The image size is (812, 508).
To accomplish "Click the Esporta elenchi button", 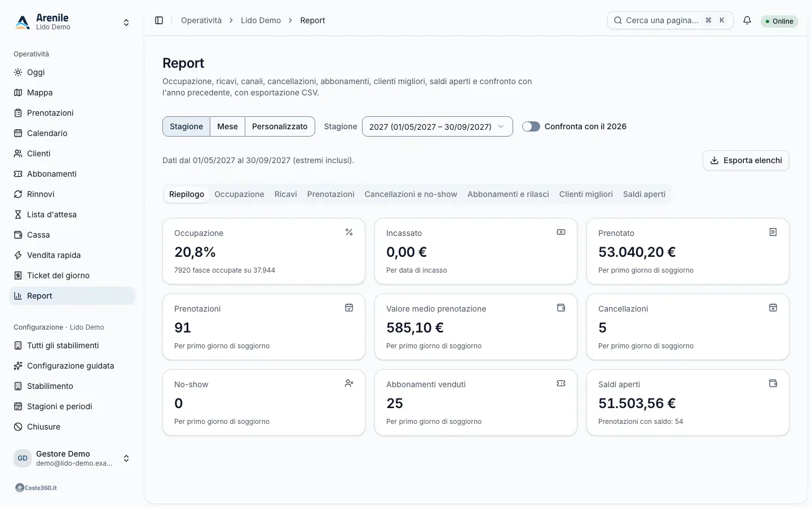I will [x=745, y=160].
